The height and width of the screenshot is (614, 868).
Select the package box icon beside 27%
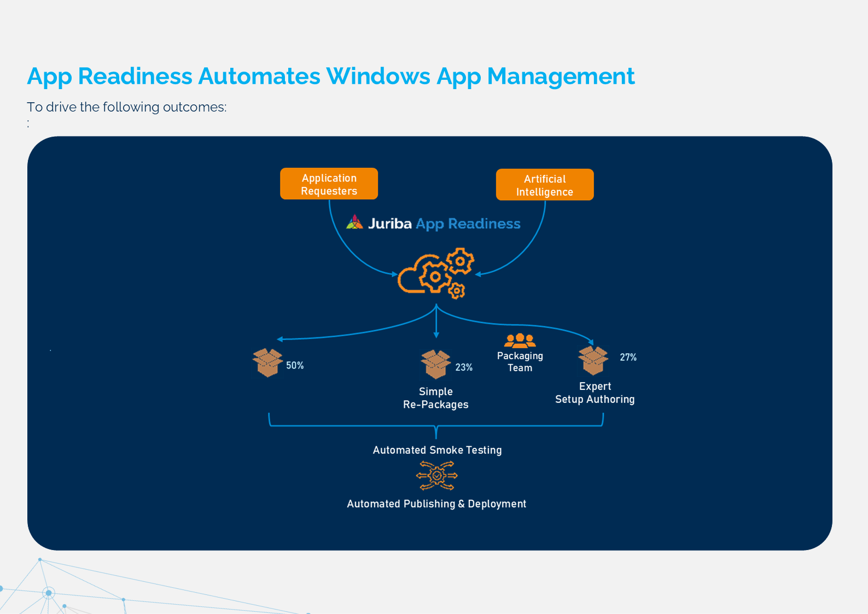click(593, 360)
